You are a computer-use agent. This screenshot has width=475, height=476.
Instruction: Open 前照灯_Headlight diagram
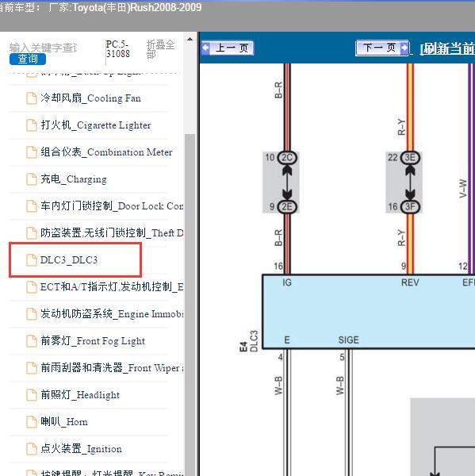tap(80, 394)
